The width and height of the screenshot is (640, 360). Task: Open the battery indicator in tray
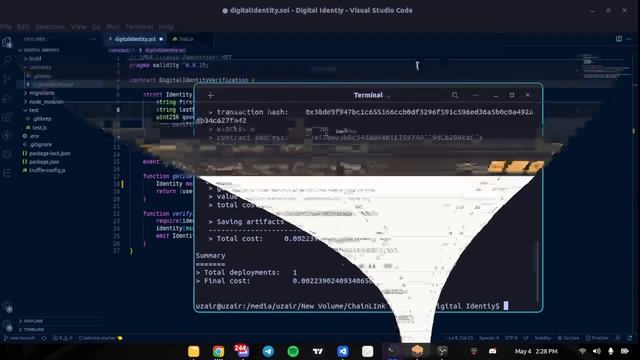[x=625, y=351]
